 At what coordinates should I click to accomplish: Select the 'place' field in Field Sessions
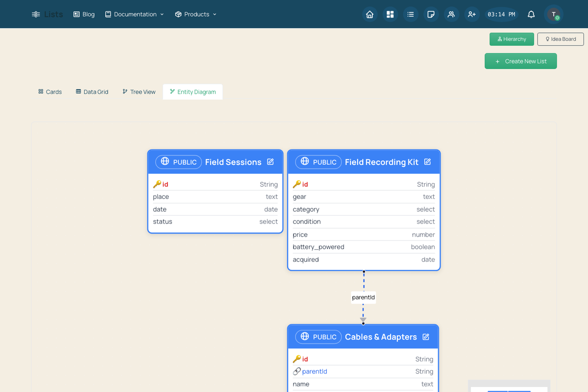216,197
